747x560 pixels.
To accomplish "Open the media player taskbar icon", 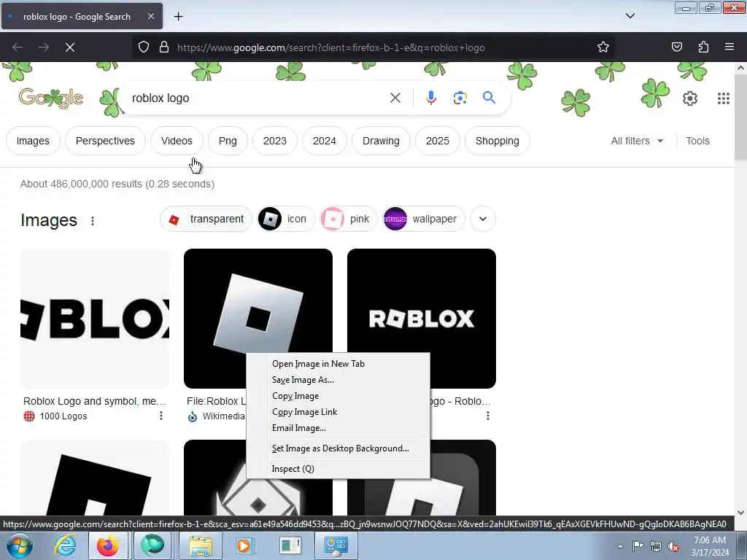I will [x=245, y=545].
